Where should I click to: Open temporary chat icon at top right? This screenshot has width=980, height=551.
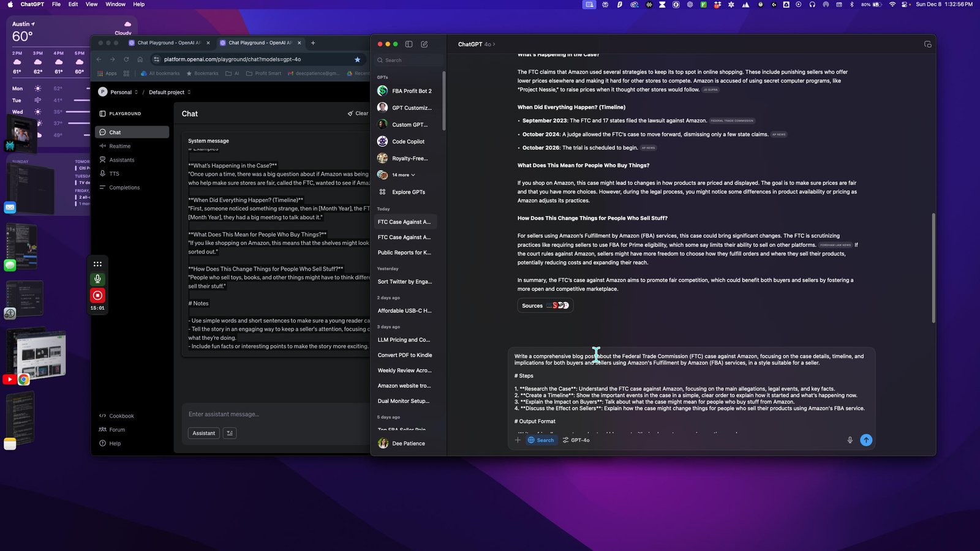tap(927, 44)
